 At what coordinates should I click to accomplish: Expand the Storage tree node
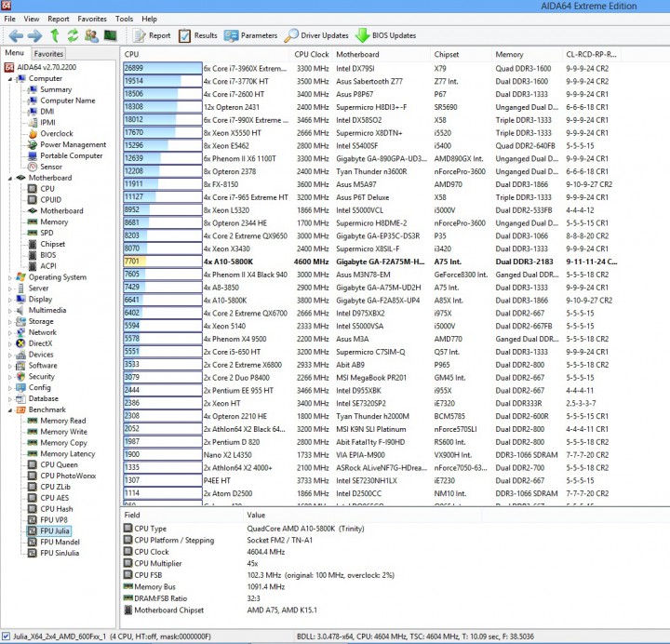click(x=10, y=322)
